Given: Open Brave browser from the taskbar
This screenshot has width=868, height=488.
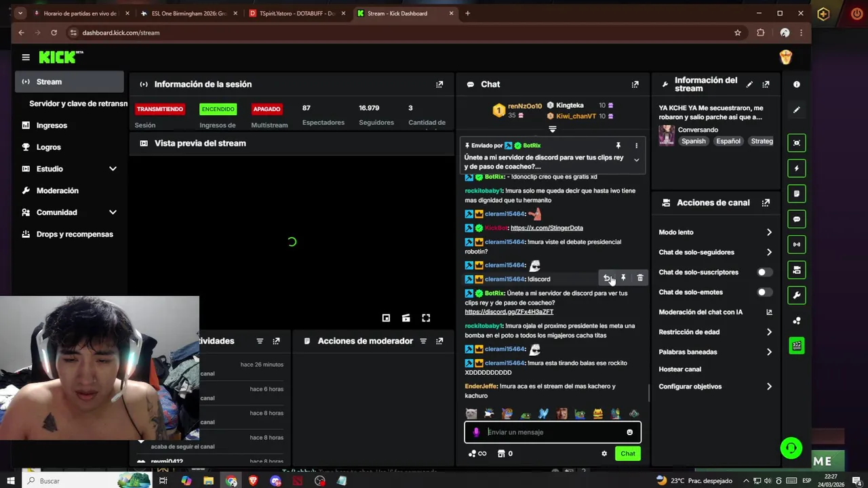Looking at the screenshot, I should (x=254, y=481).
